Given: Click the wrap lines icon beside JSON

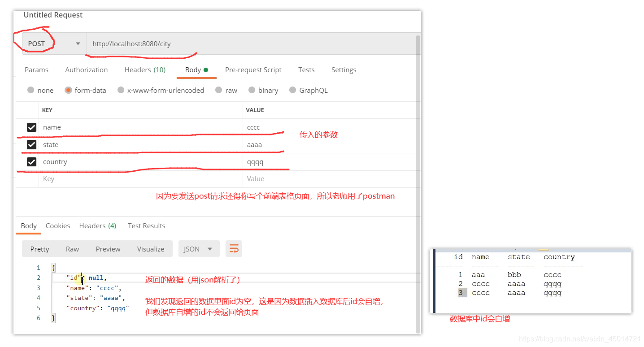Looking at the screenshot, I should [234, 249].
